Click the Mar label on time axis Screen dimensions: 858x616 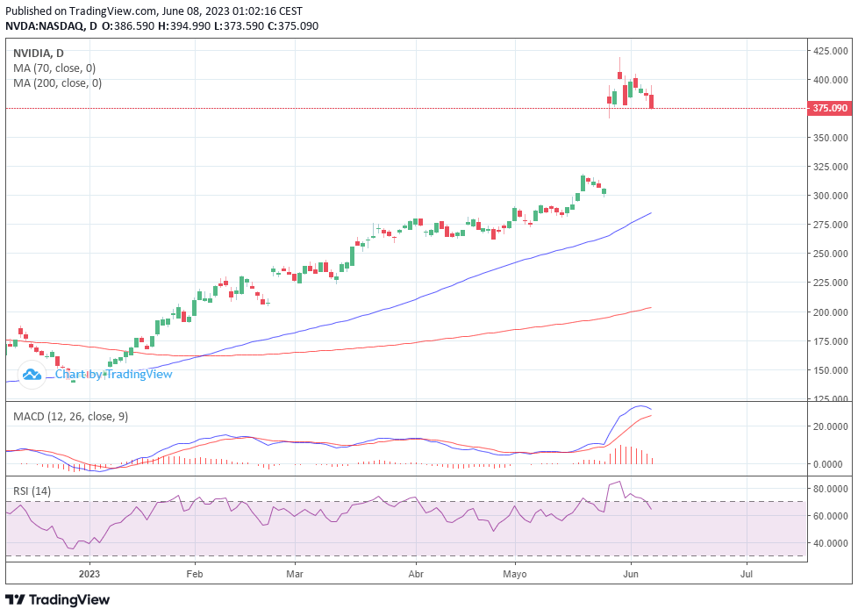pos(295,574)
